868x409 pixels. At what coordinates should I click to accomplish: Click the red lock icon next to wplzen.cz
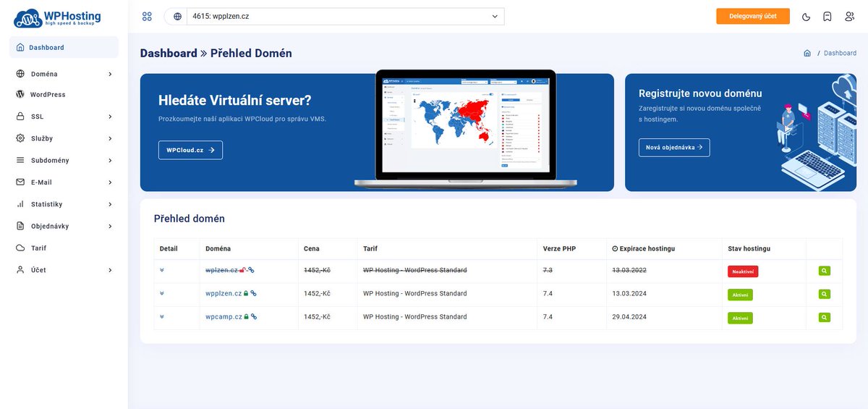point(243,270)
